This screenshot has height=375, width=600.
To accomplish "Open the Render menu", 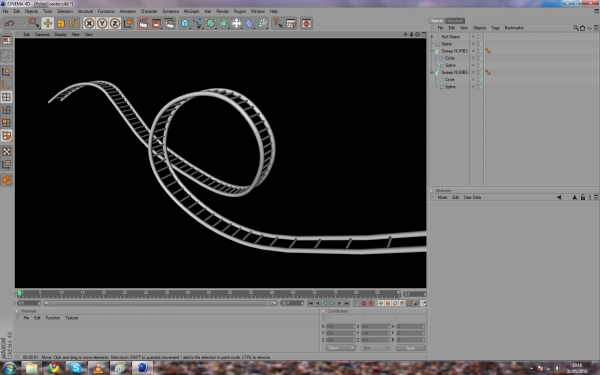I will [x=222, y=11].
